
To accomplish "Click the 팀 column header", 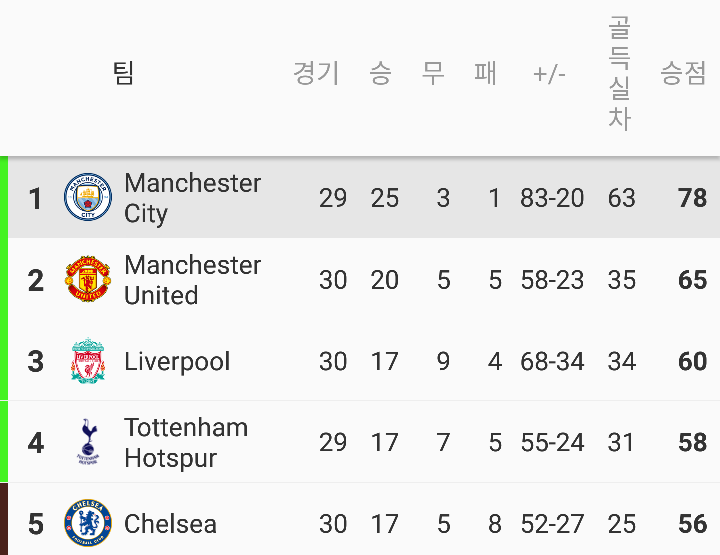I will tap(123, 73).
